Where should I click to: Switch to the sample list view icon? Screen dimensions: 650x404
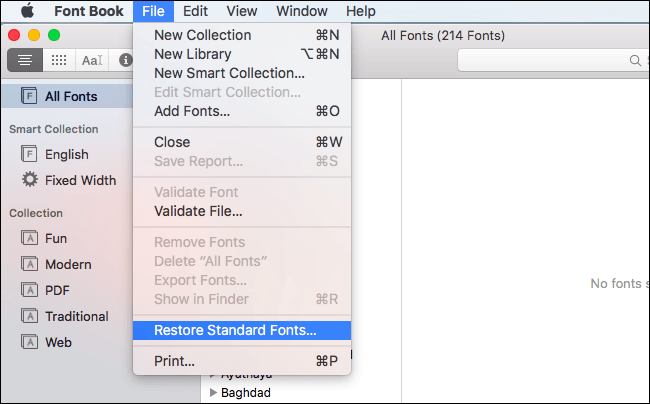pos(25,60)
